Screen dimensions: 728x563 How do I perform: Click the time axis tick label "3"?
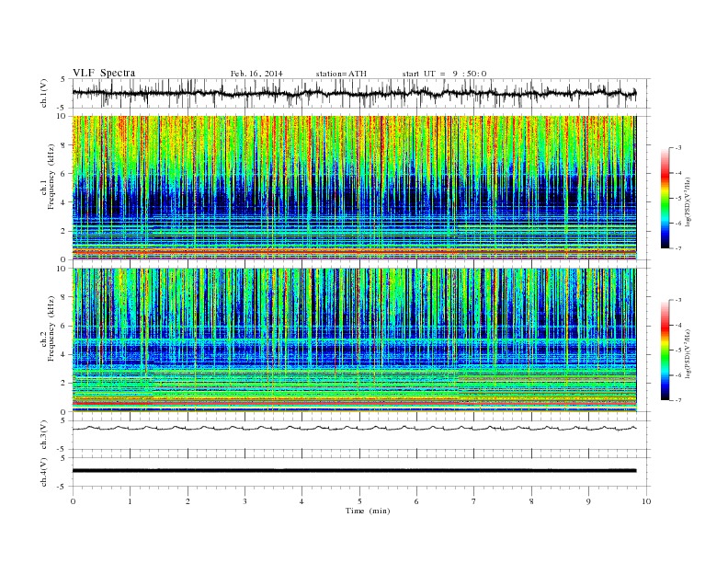tap(245, 501)
